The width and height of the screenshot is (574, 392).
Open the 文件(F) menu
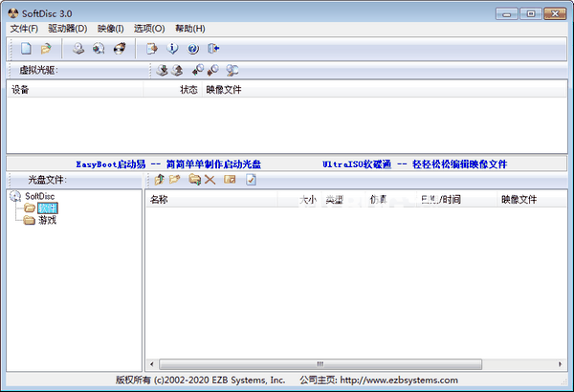click(24, 29)
